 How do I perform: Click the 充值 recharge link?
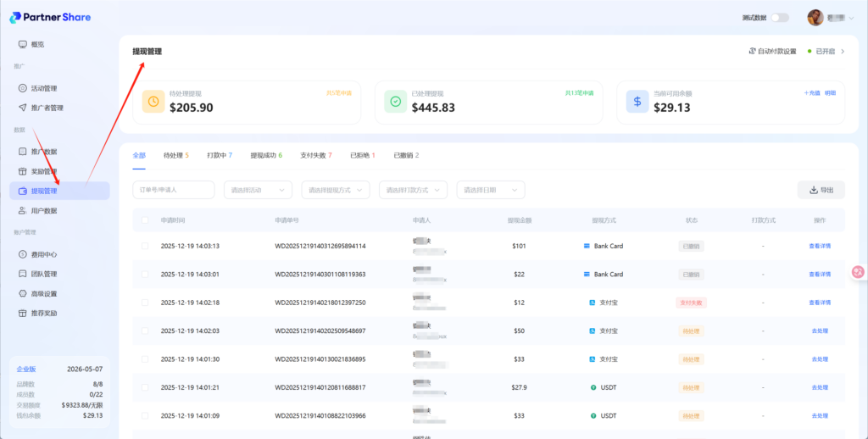coord(812,92)
